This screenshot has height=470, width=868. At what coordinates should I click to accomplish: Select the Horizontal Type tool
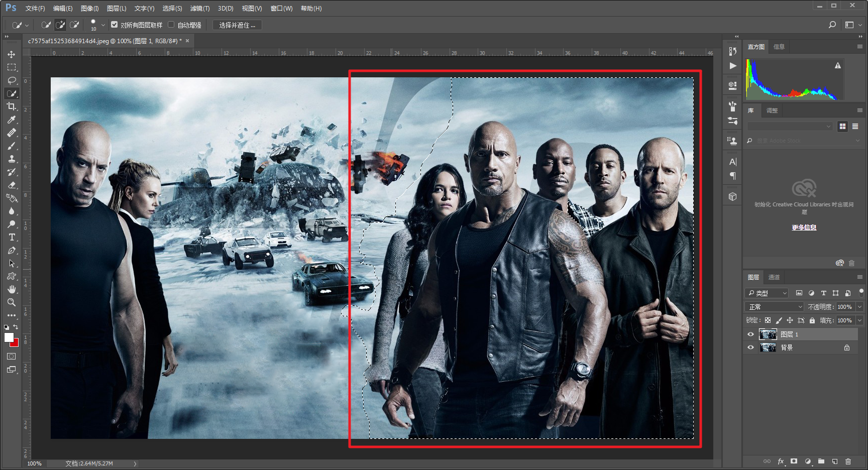(x=12, y=237)
